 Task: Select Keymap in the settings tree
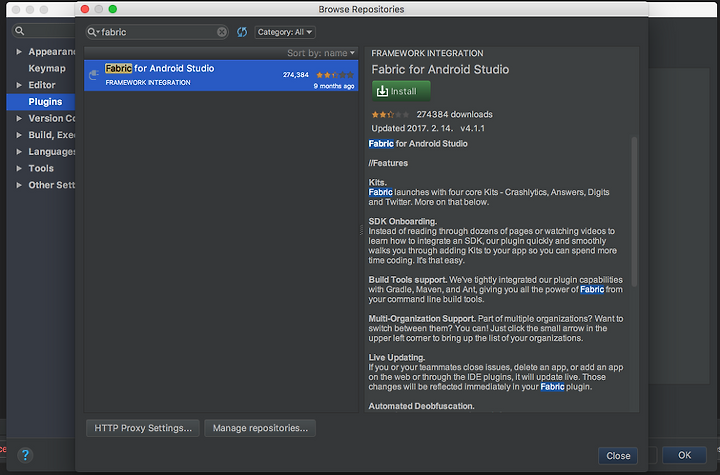click(47, 68)
